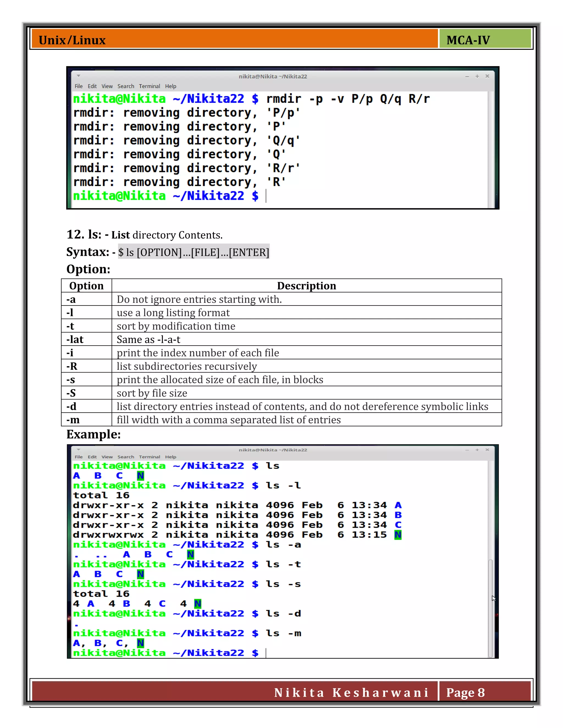Open Terminal menu in lower terminal window
The width and height of the screenshot is (563, 728).
point(150,457)
